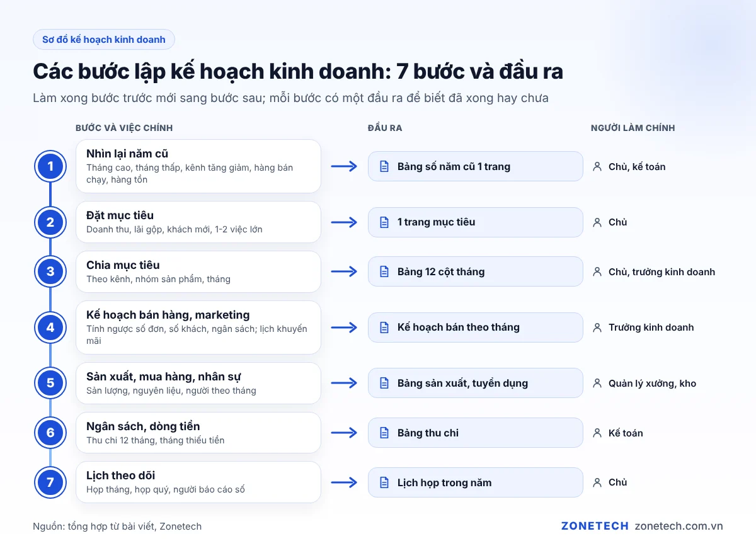Click the text Họp tháng, họp quý, người báo cáo số
The width and height of the screenshot is (756, 558).
[166, 489]
